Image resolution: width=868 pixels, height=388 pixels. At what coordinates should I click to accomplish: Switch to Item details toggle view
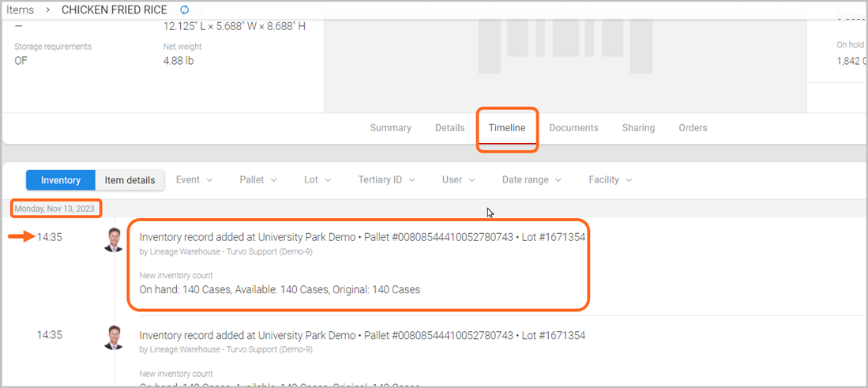tap(130, 180)
